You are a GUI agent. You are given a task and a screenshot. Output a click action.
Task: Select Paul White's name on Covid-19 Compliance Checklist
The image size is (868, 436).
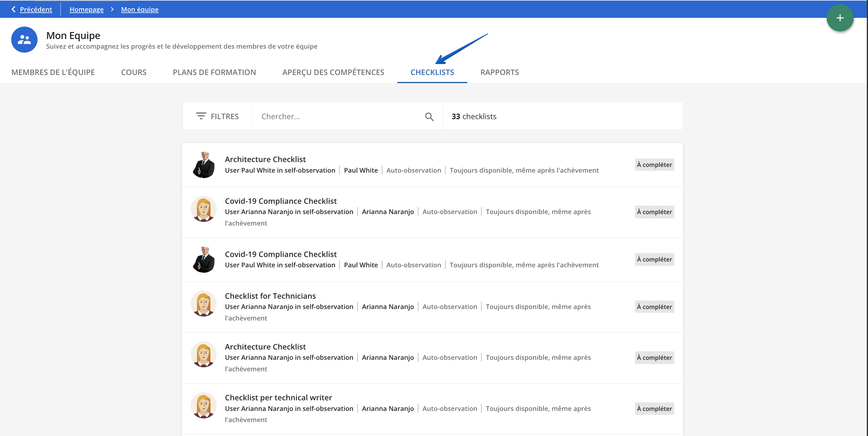pos(361,265)
